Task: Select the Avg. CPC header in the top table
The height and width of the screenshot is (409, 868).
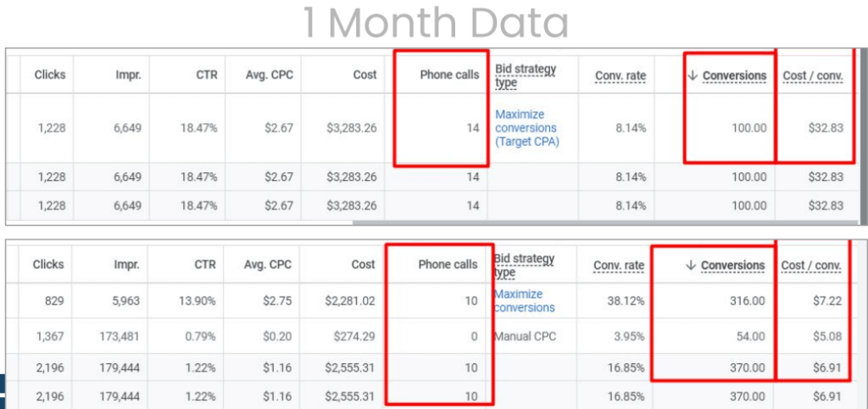Action: 270,75
